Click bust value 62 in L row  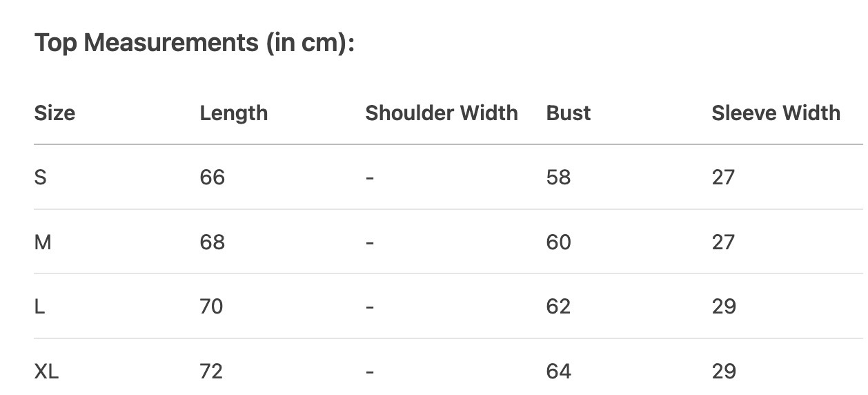pyautogui.click(x=558, y=307)
